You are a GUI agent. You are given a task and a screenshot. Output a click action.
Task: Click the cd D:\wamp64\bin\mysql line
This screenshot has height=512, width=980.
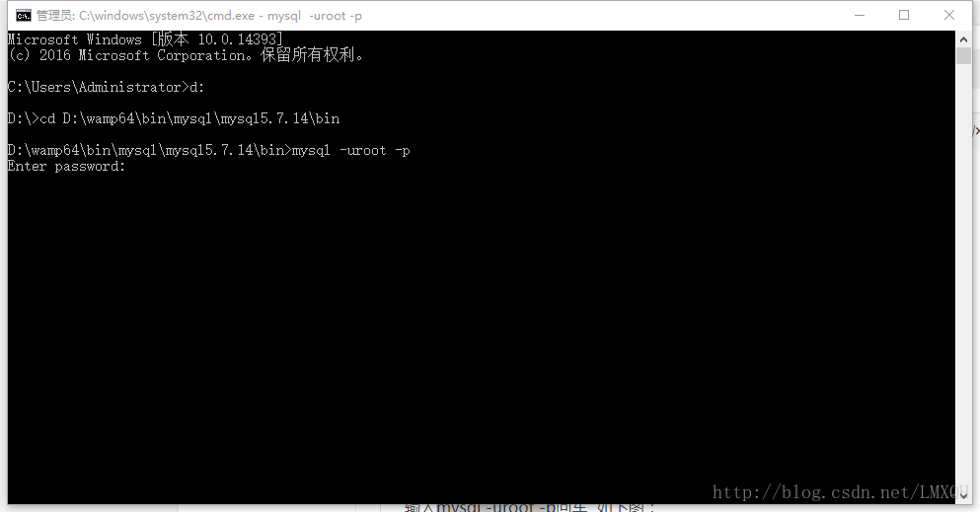(x=174, y=118)
